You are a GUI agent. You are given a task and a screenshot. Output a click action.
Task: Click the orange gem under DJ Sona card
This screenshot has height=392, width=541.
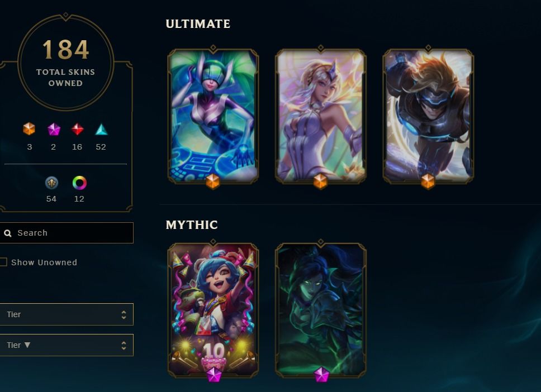213,181
